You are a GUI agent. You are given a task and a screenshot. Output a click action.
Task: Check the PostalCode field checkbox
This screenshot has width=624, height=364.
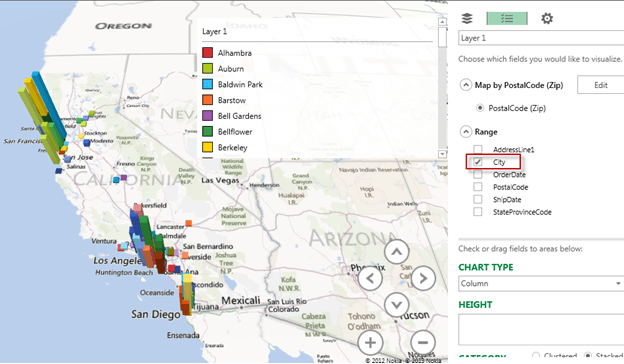478,187
